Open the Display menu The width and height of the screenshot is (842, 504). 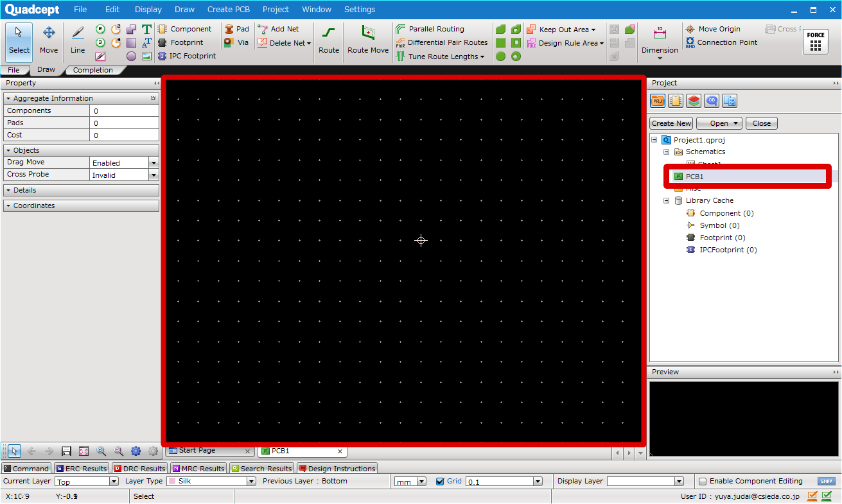pyautogui.click(x=148, y=9)
